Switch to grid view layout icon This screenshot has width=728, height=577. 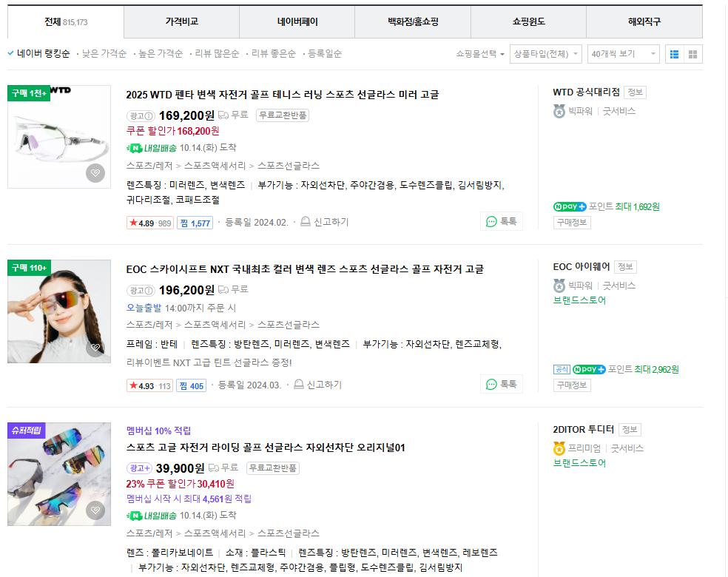(x=692, y=54)
